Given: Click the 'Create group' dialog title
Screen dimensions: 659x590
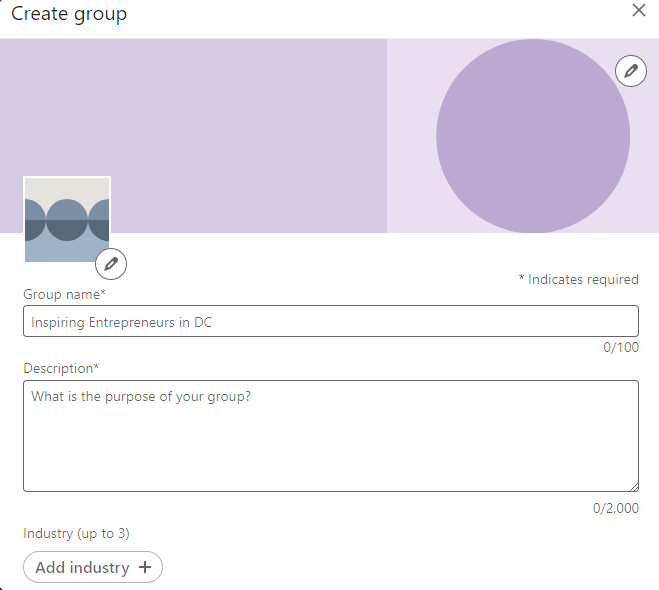Looking at the screenshot, I should coord(69,14).
